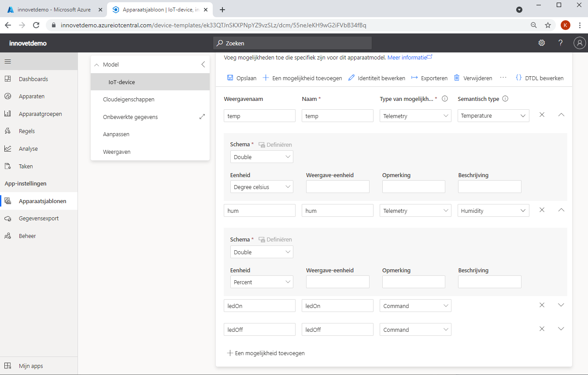Open Dashboards from the sidebar
Screen dimensions: 588x375
click(39, 79)
